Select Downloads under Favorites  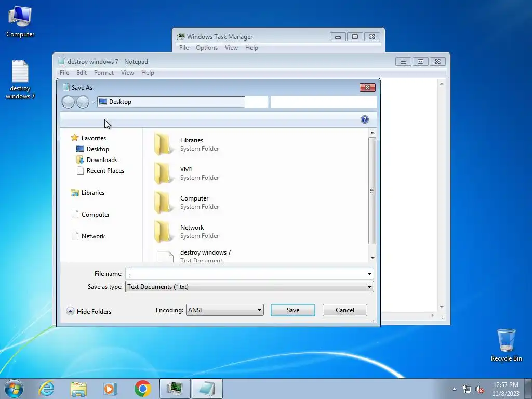tap(97, 160)
